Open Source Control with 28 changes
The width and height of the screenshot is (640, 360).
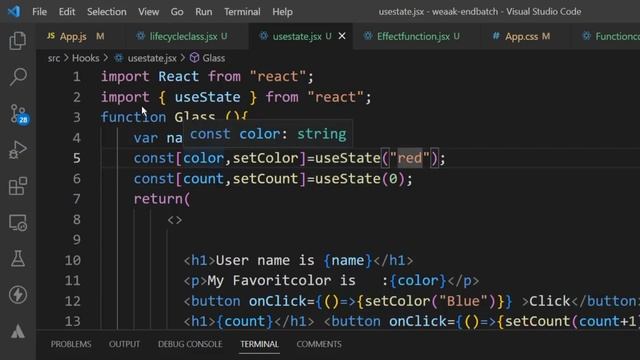pyautogui.click(x=18, y=114)
